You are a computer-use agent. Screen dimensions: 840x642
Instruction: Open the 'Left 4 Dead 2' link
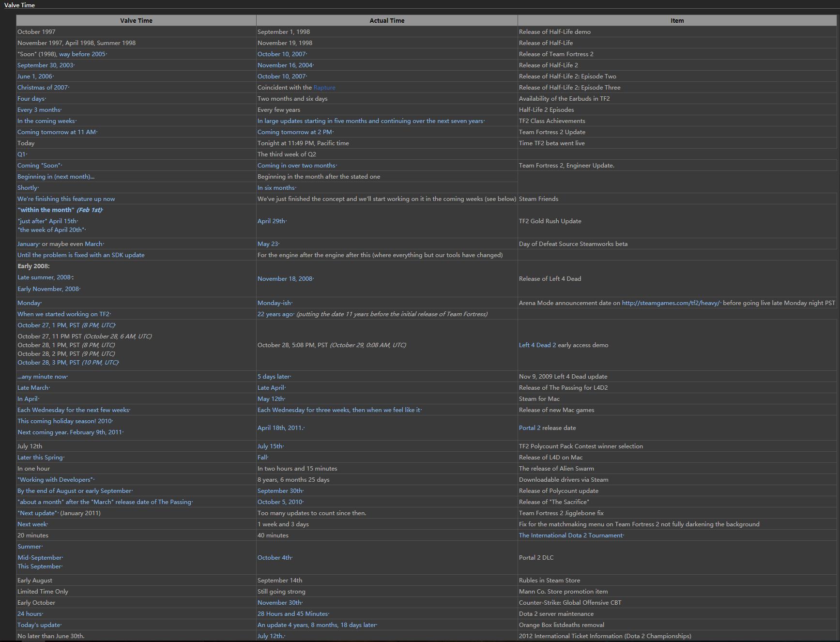pos(537,345)
